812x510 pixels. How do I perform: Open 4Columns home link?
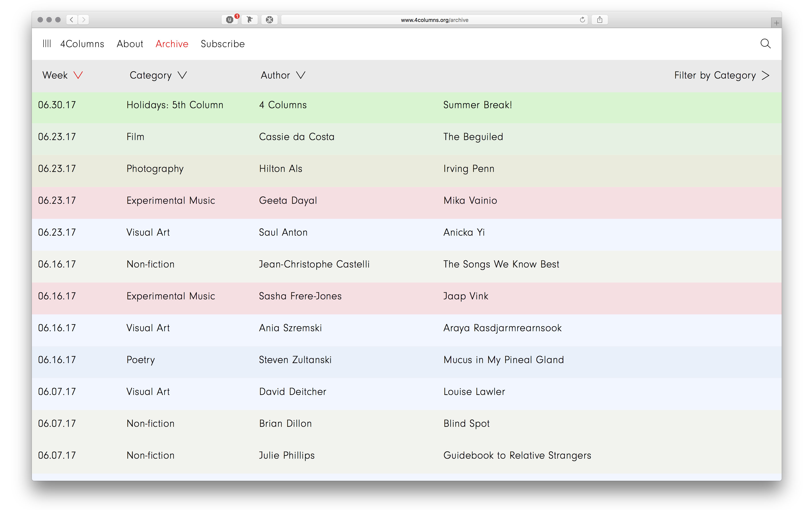pyautogui.click(x=82, y=44)
